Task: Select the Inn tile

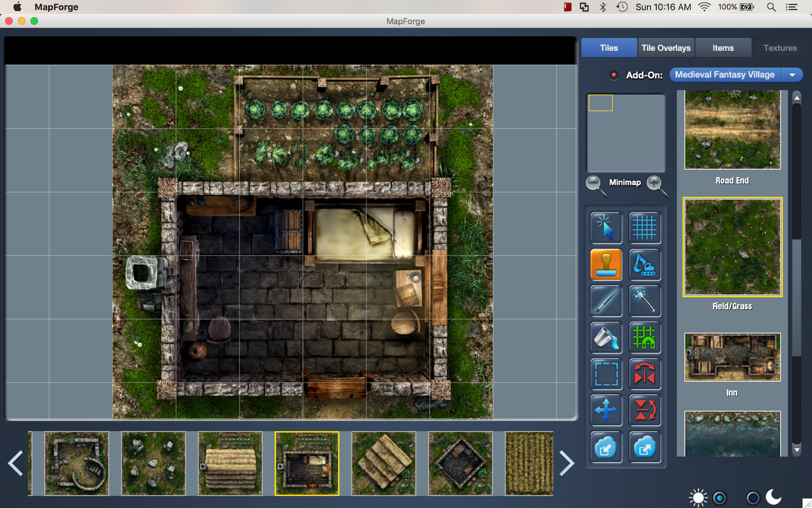Action: [733, 357]
